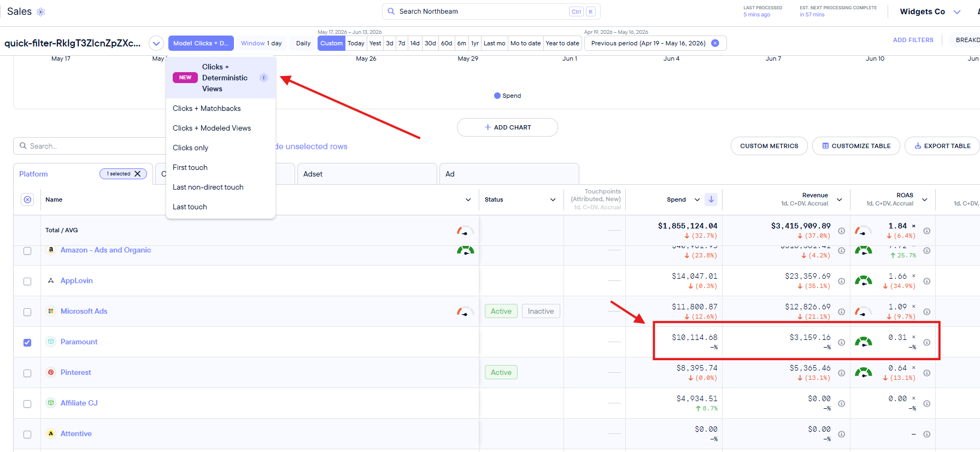Viewport: 980px width, 452px height.
Task: Select the 30d date range
Action: pyautogui.click(x=430, y=43)
